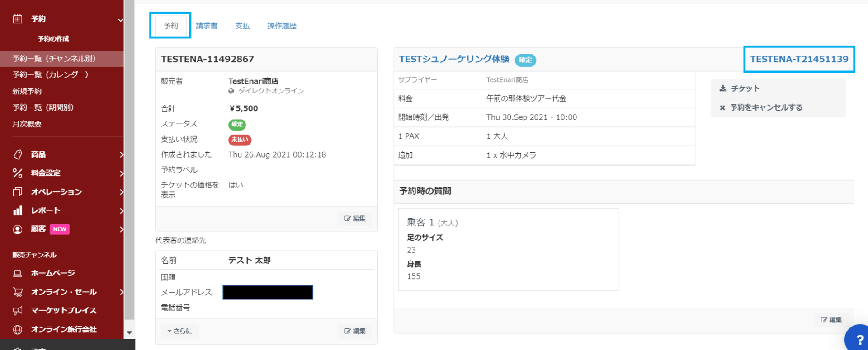Viewport: 868px width, 350px height.
Task: Click the sidebar scrollbar down arrow
Action: pyautogui.click(x=129, y=333)
